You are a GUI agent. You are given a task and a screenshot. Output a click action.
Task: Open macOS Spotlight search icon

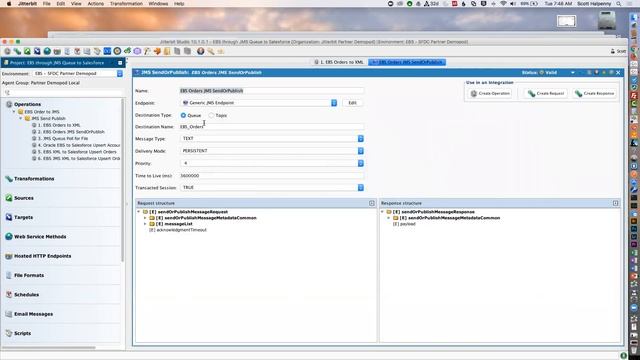point(619,4)
